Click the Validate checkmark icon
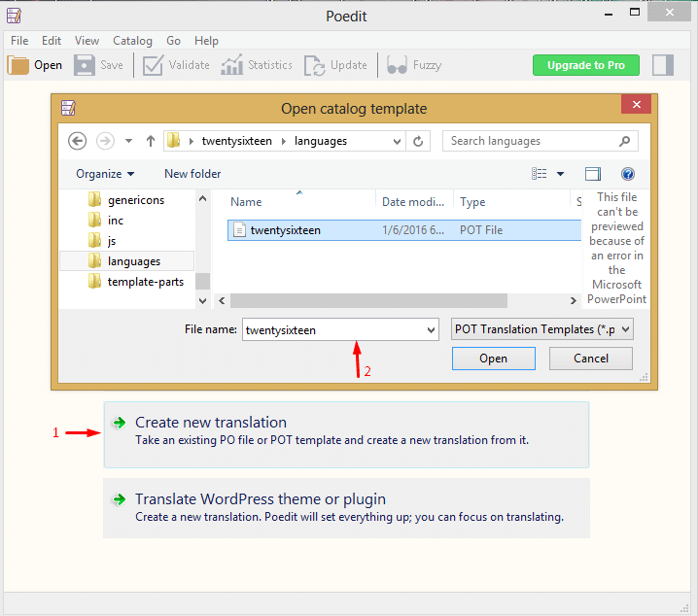Image resolution: width=698 pixels, height=616 pixels. [153, 65]
